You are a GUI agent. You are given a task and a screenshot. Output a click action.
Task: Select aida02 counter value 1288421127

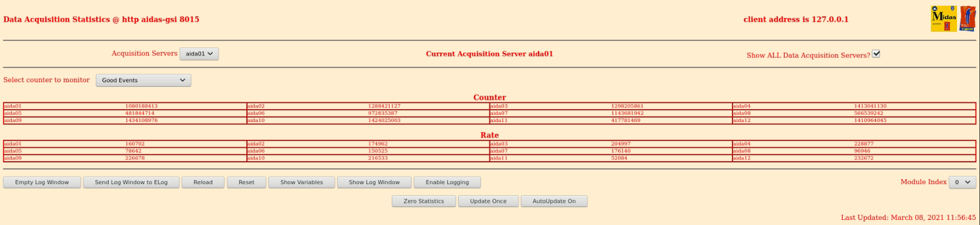[x=384, y=106]
